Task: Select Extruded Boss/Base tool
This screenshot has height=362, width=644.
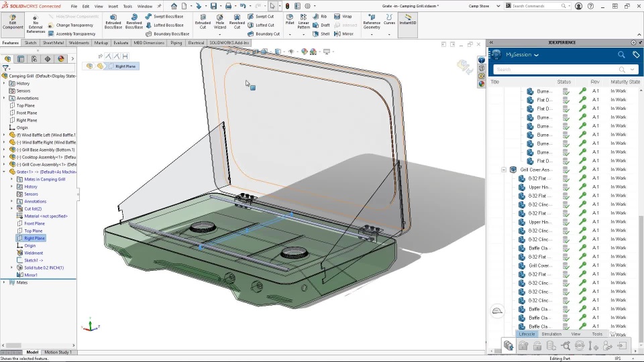Action: point(113,22)
